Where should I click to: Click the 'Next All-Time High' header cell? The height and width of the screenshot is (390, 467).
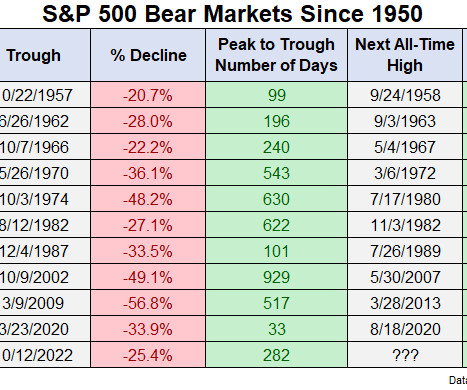405,55
